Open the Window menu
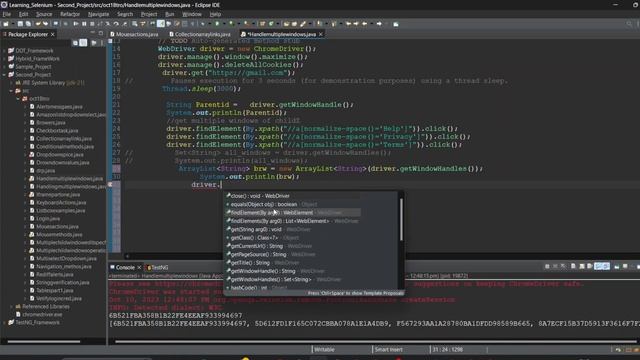This screenshot has height=360, width=640. (x=192, y=14)
